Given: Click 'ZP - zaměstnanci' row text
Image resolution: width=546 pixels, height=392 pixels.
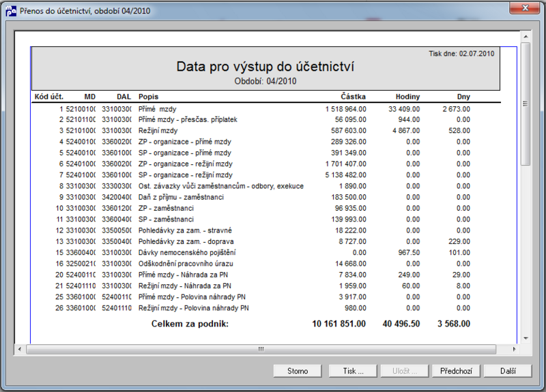Looking at the screenshot, I should 166,209.
